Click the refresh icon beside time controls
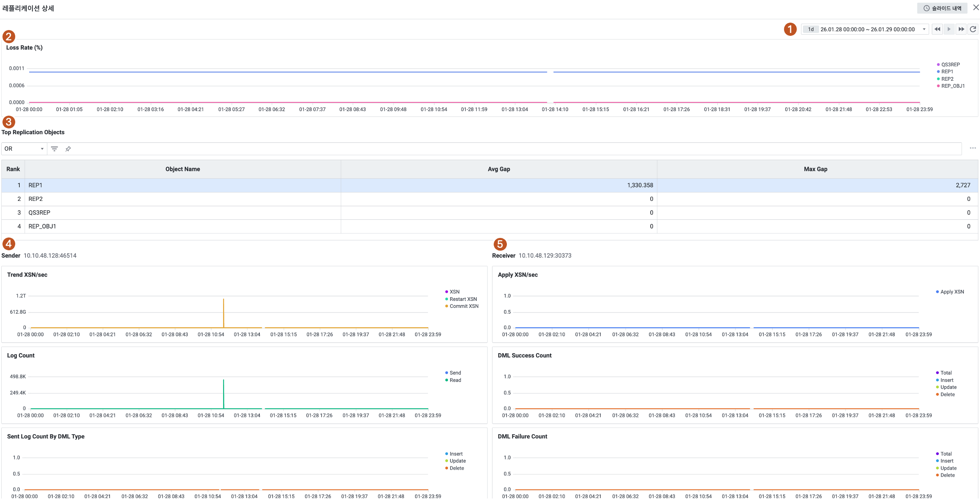This screenshot has height=503, width=980. tap(973, 29)
